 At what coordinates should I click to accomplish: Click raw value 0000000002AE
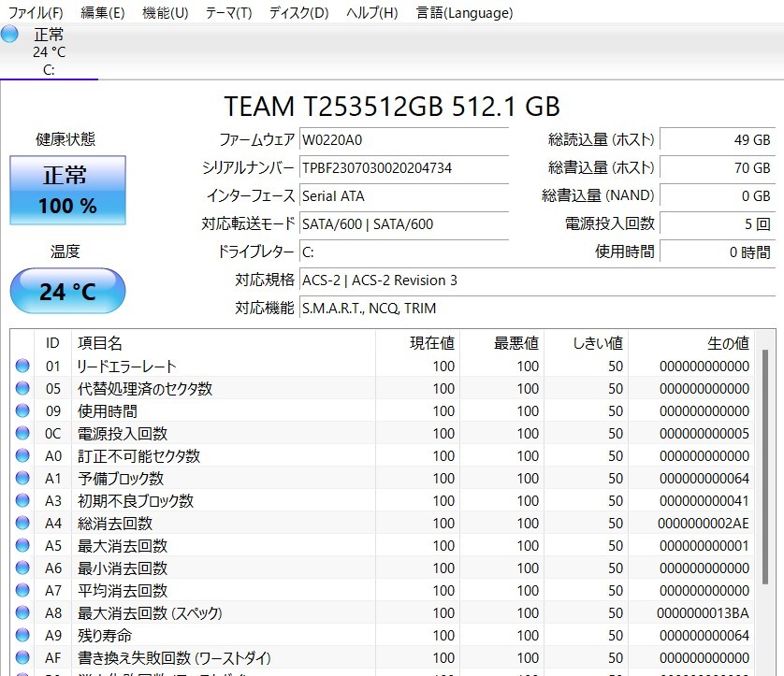pos(704,524)
